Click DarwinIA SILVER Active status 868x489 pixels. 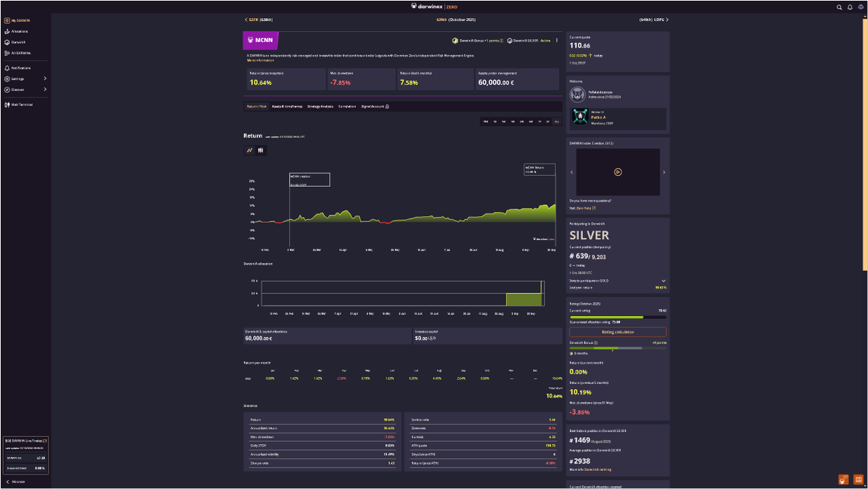[529, 41]
